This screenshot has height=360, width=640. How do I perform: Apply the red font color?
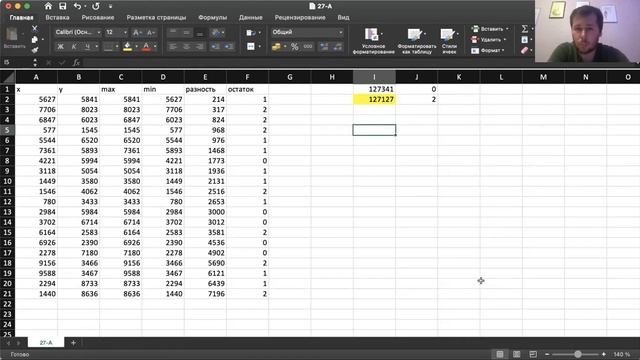147,47
